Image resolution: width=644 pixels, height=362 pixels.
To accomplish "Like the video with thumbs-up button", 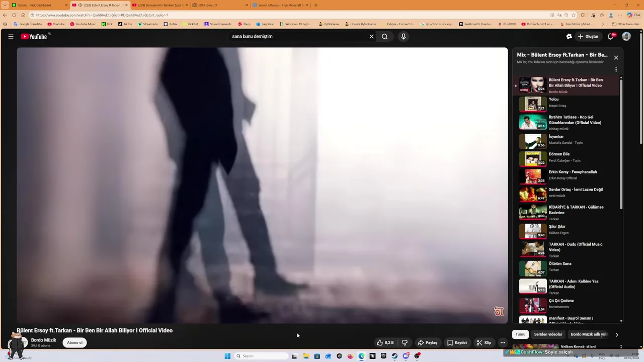I will [x=385, y=342].
